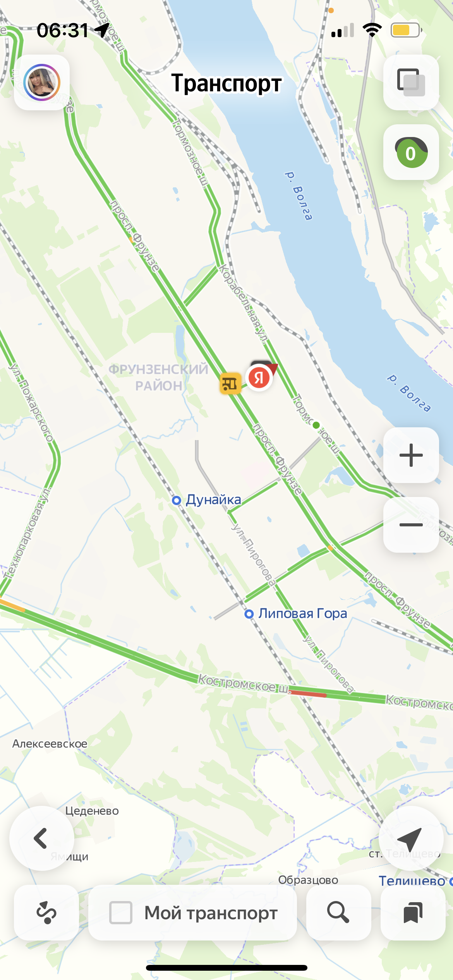Open the user profile avatar
The height and width of the screenshot is (980, 453).
pyautogui.click(x=42, y=82)
